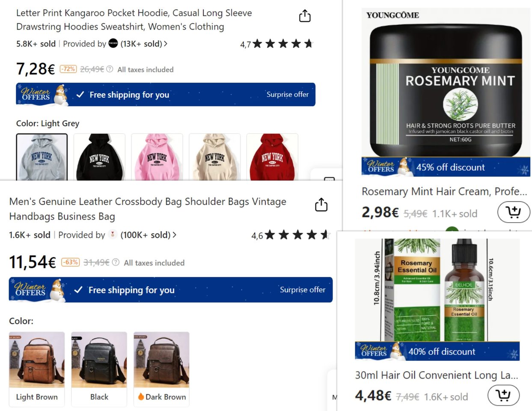Pick the red New York hoodie option
This screenshot has height=411, width=532.
(x=272, y=157)
